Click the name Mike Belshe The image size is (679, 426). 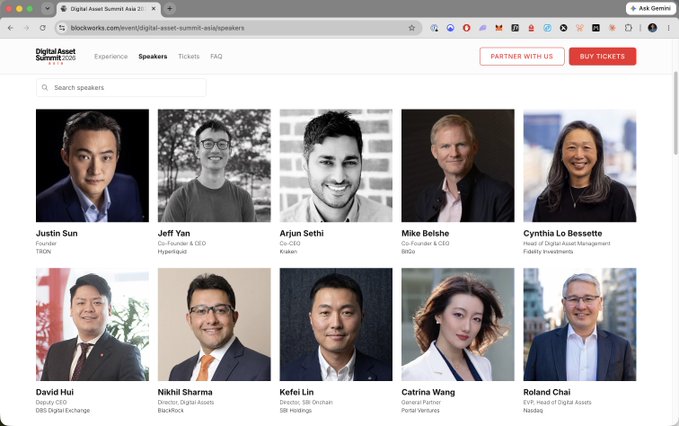click(425, 233)
